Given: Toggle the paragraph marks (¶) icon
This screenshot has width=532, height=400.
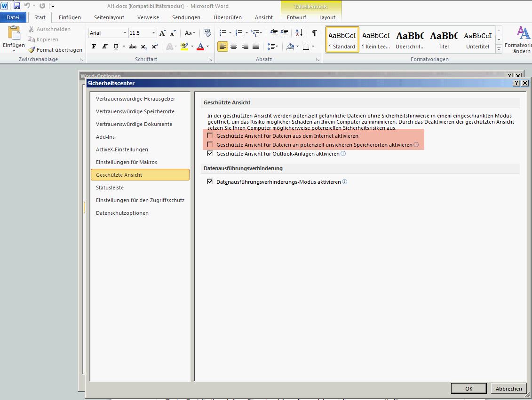Looking at the screenshot, I should pos(314,33).
